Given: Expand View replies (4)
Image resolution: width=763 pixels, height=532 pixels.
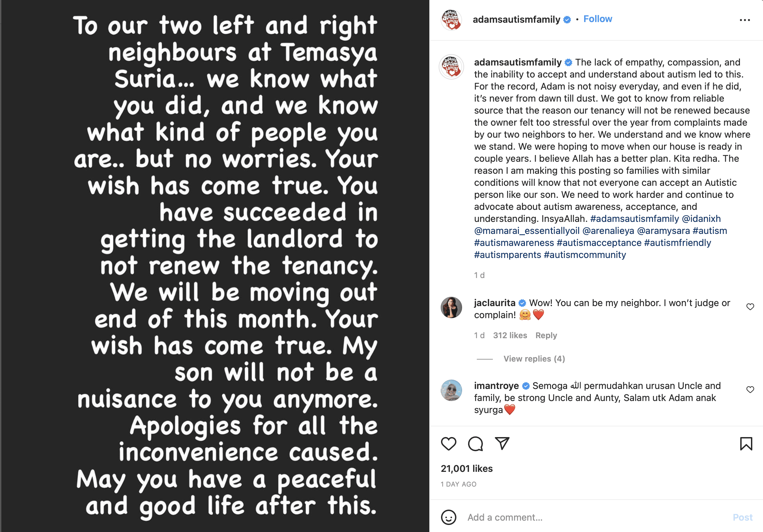Looking at the screenshot, I should [x=534, y=359].
